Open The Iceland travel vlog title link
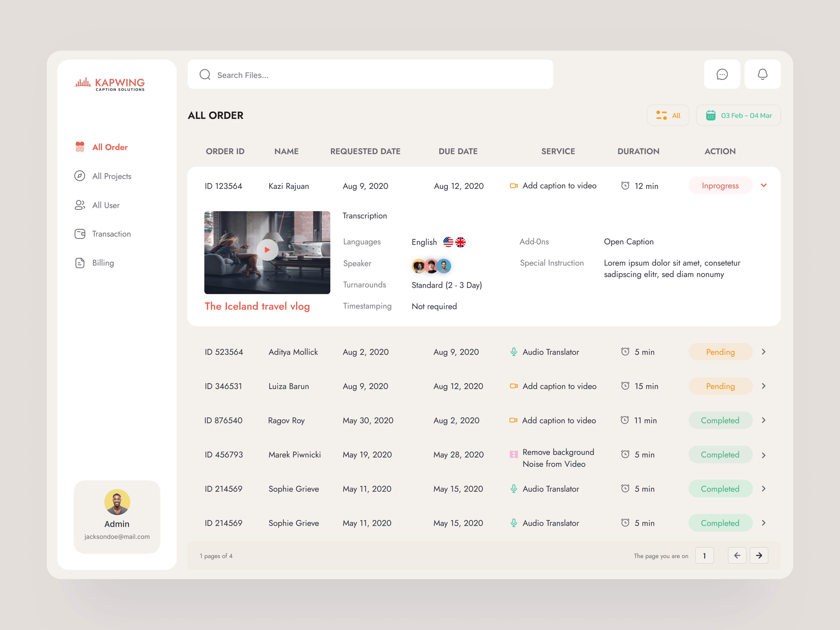Viewport: 840px width, 630px height. [257, 306]
